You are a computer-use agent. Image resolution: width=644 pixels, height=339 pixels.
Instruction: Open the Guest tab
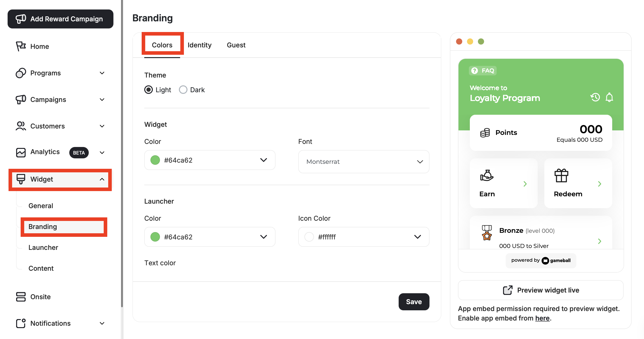pos(236,45)
